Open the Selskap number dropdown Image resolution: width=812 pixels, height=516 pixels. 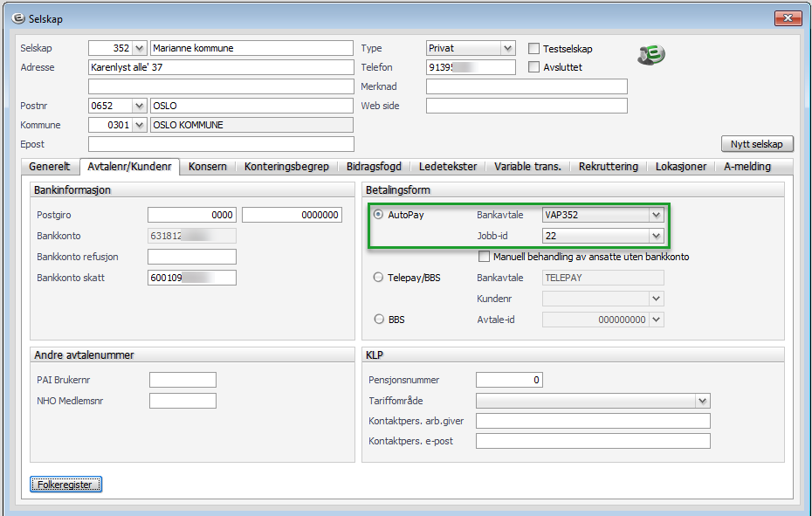(x=140, y=48)
